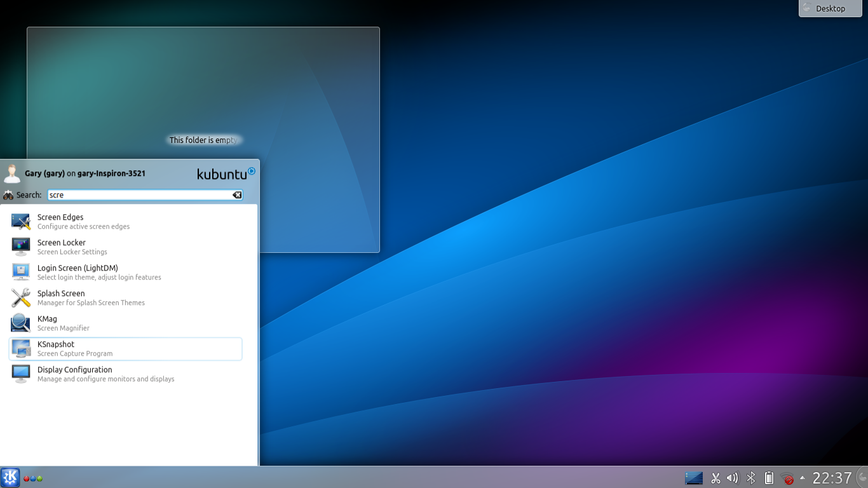Viewport: 868px width, 488px height.
Task: Open the activities switcher with three dots
Action: [33, 478]
